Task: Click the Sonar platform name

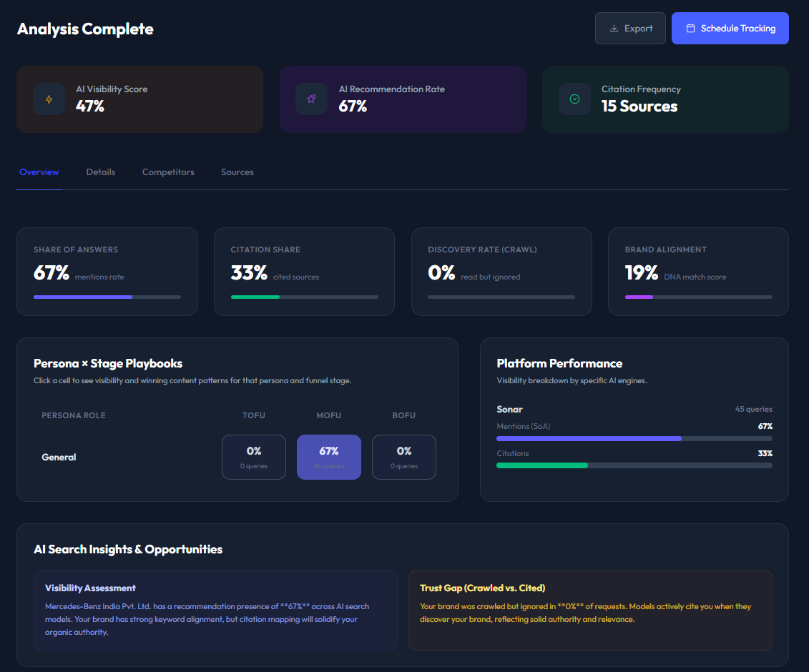Action: pyautogui.click(x=510, y=410)
